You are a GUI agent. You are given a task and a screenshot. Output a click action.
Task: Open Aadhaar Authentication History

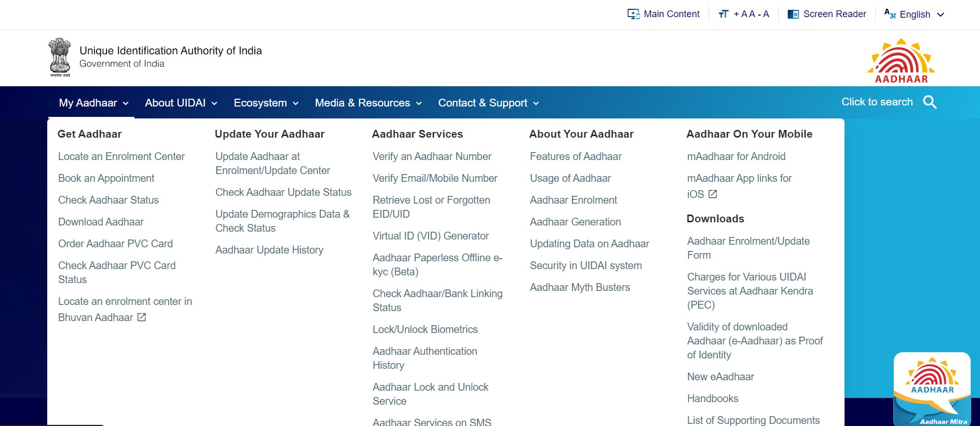pyautogui.click(x=425, y=358)
